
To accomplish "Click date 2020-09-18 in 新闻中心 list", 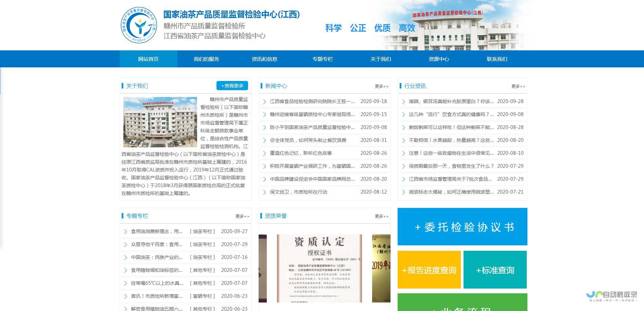I will (373, 101).
